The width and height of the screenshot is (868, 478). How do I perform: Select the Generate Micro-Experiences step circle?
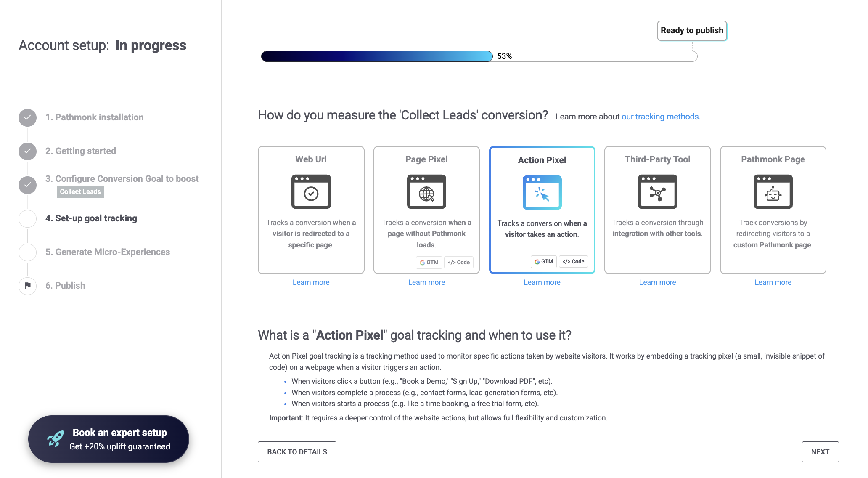click(x=28, y=252)
